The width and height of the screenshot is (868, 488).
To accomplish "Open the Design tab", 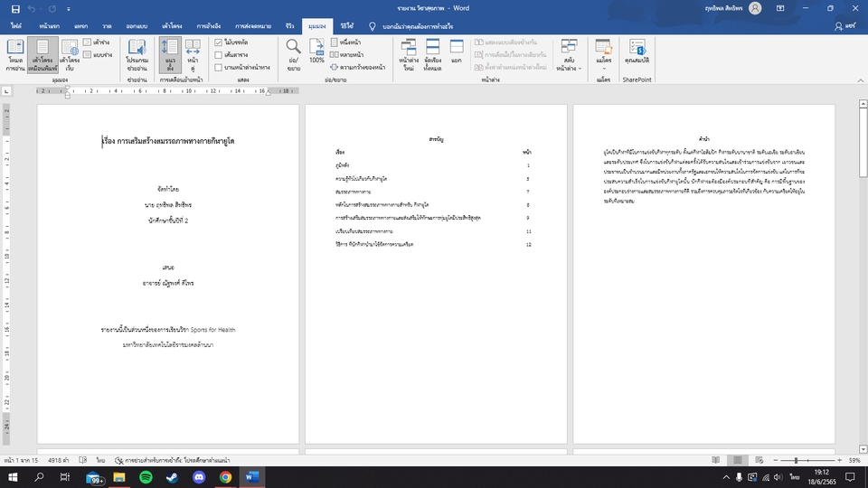I will (137, 26).
